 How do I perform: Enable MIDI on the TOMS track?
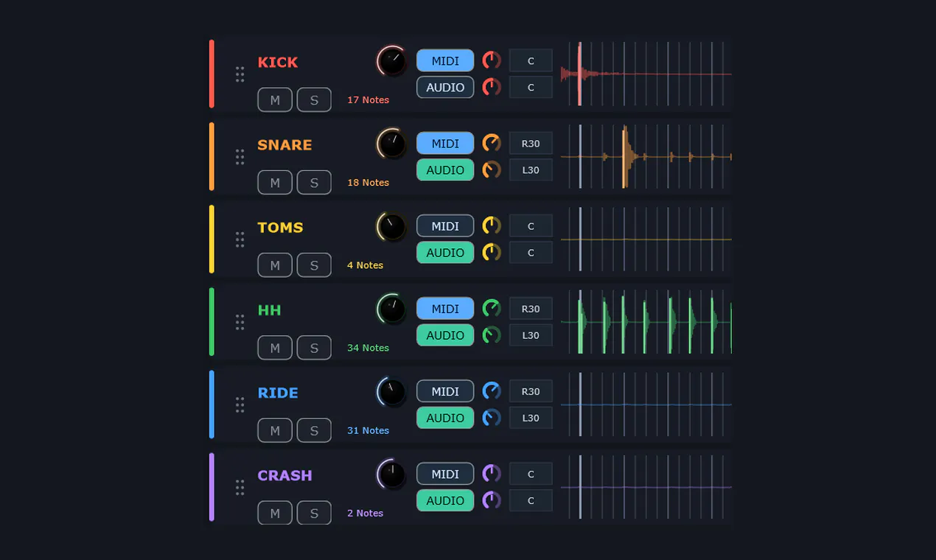tap(445, 226)
